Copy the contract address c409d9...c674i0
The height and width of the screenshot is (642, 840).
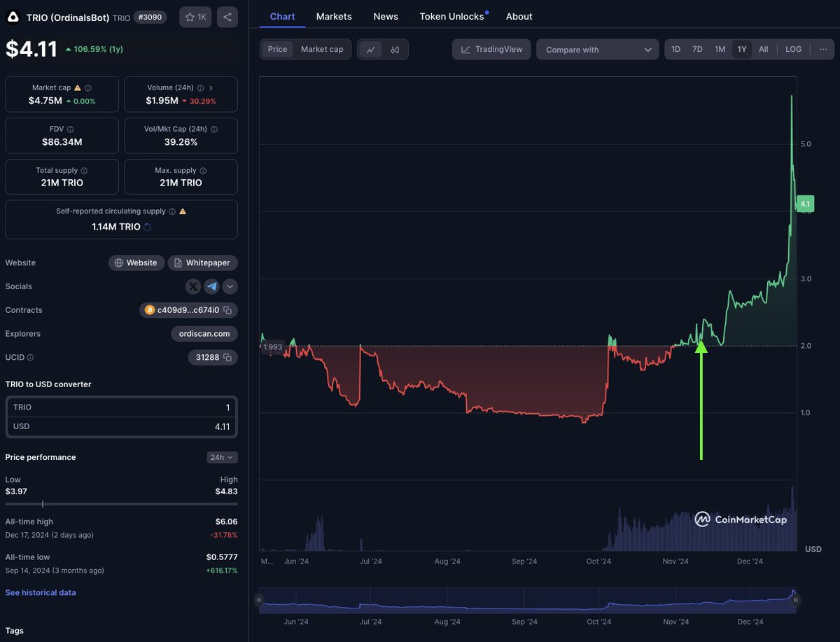[x=227, y=310]
